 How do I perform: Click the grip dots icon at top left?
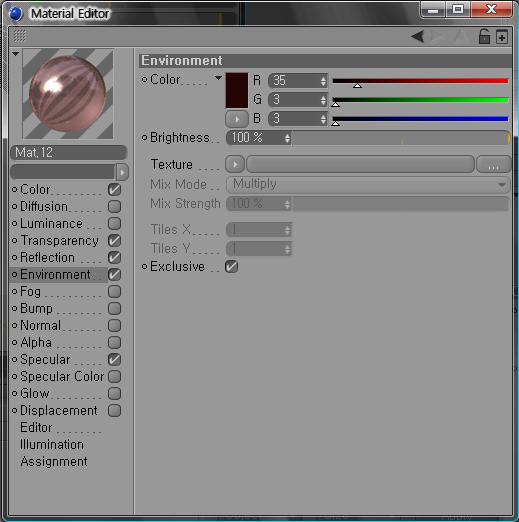coord(19,36)
